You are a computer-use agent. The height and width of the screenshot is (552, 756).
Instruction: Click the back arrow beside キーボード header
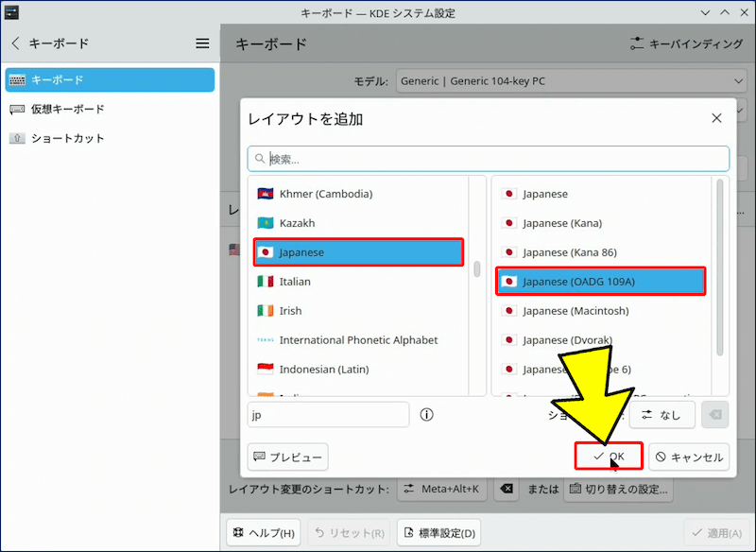[x=16, y=43]
